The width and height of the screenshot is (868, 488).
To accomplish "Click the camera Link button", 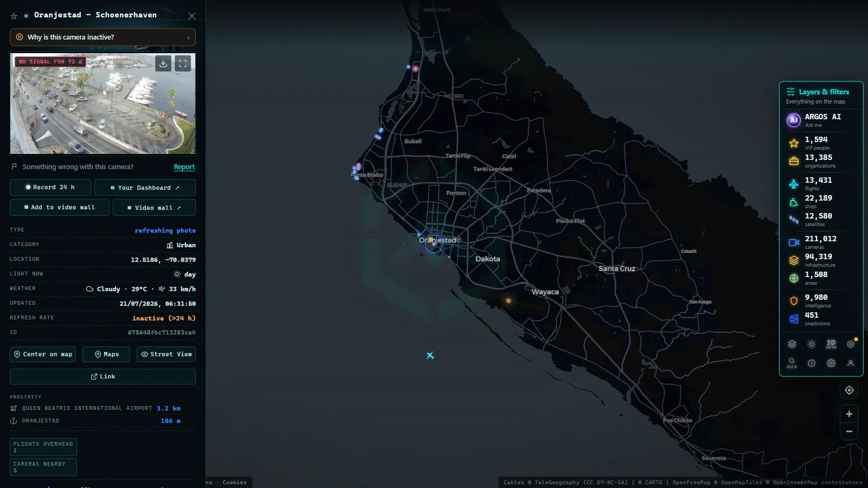I will point(103,376).
